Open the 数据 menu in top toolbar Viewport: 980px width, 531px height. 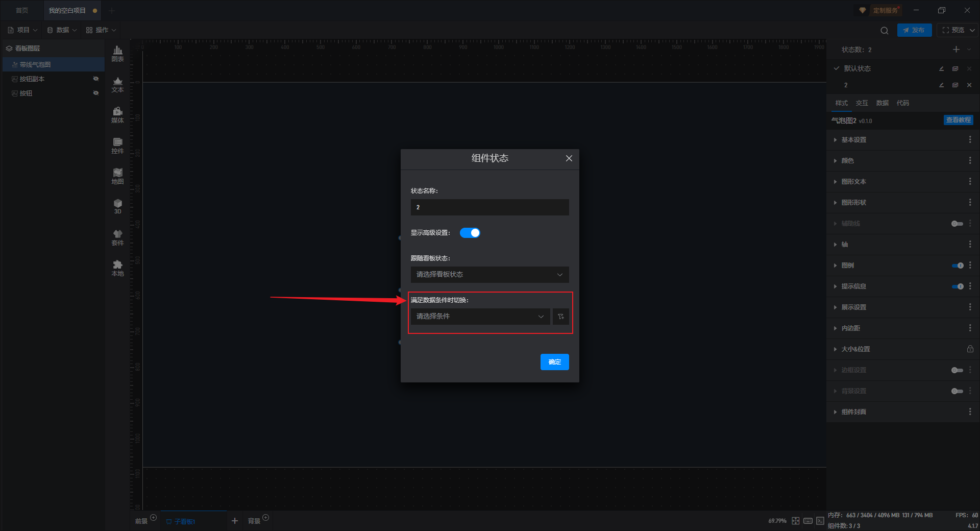62,30
